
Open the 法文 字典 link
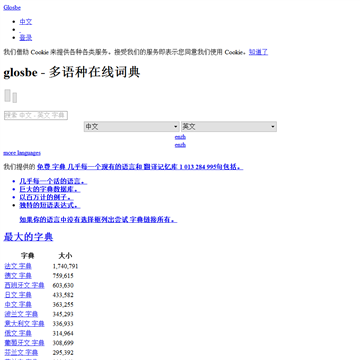(x=18, y=266)
